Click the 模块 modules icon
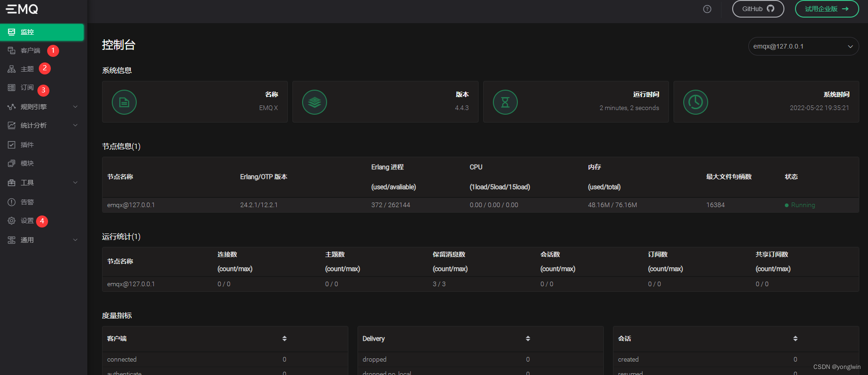 click(12, 163)
